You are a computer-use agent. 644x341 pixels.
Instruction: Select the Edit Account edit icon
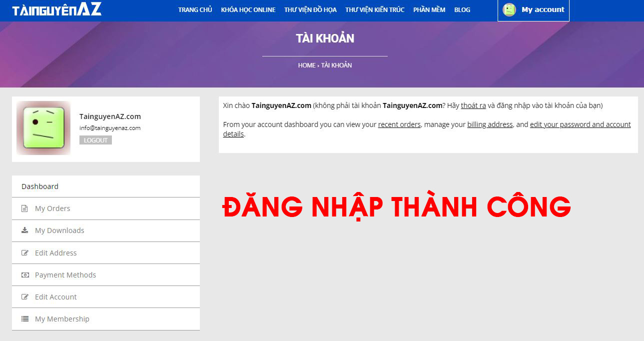point(25,296)
